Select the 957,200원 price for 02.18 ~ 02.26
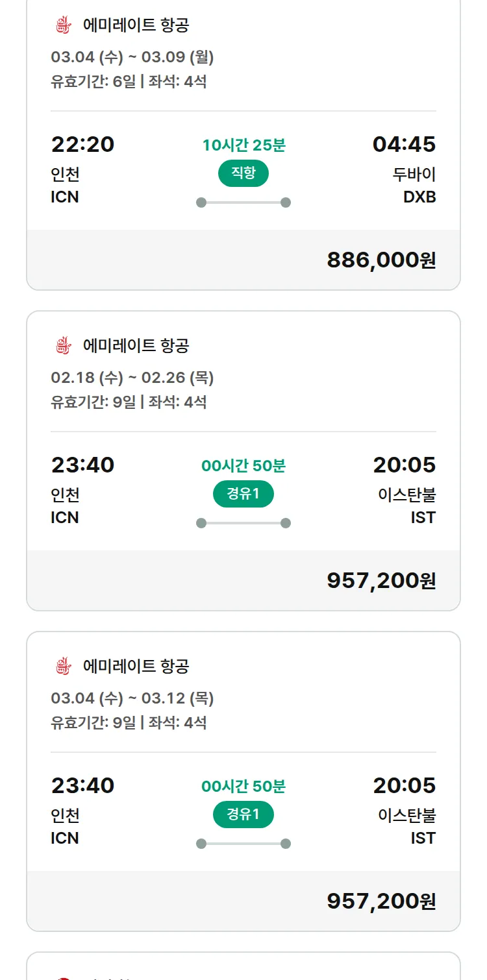Viewport: 487px width, 980px height. click(x=381, y=580)
